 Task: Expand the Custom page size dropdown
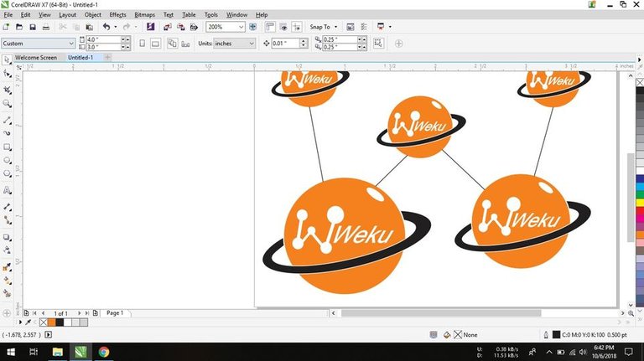coord(70,43)
